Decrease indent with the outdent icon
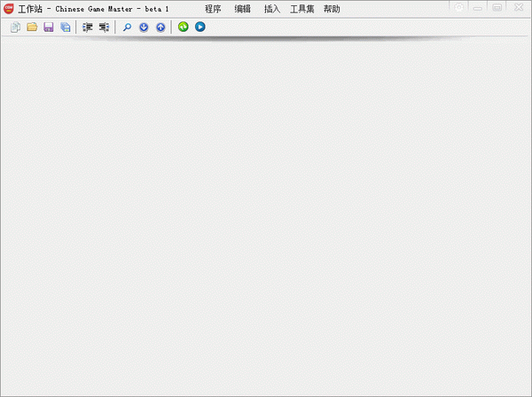532x397 pixels. [x=104, y=27]
